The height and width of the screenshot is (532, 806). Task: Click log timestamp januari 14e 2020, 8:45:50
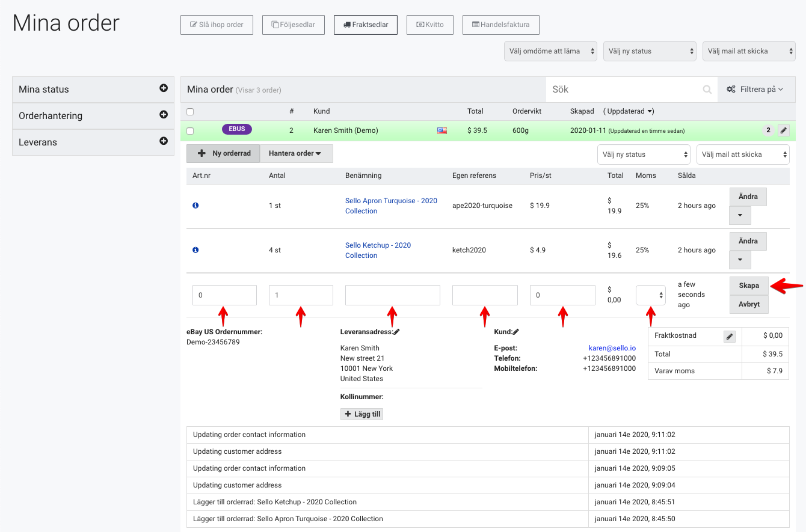pyautogui.click(x=635, y=519)
